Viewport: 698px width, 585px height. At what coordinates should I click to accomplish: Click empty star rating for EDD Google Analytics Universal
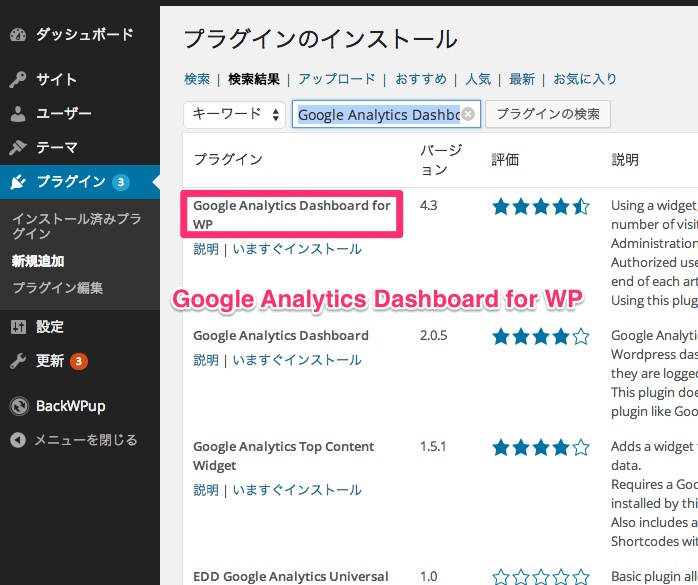[540, 577]
